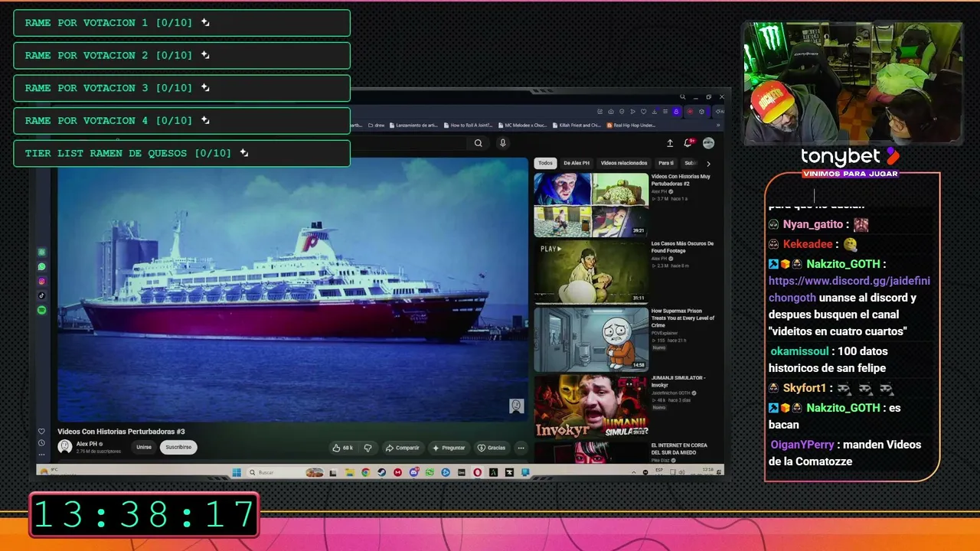The image size is (980, 551).
Task: Open Killah Priest and Chi... bookmark
Action: pyautogui.click(x=577, y=125)
